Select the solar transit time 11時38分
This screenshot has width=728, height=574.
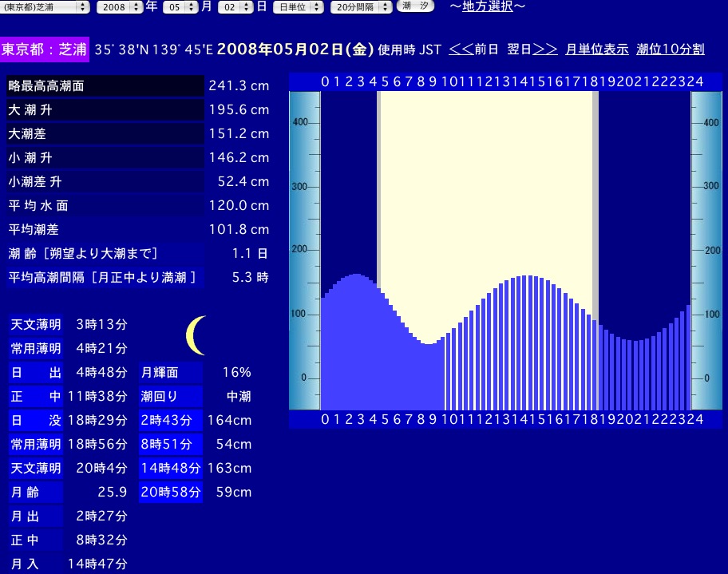click(97, 397)
